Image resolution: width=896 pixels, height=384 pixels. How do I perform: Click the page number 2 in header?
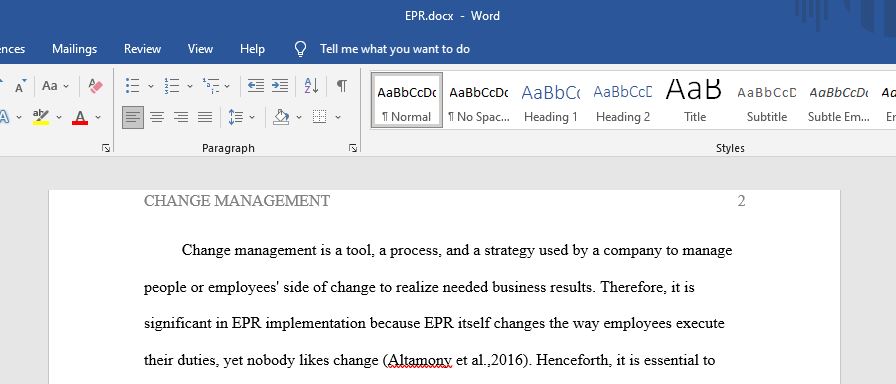(741, 201)
